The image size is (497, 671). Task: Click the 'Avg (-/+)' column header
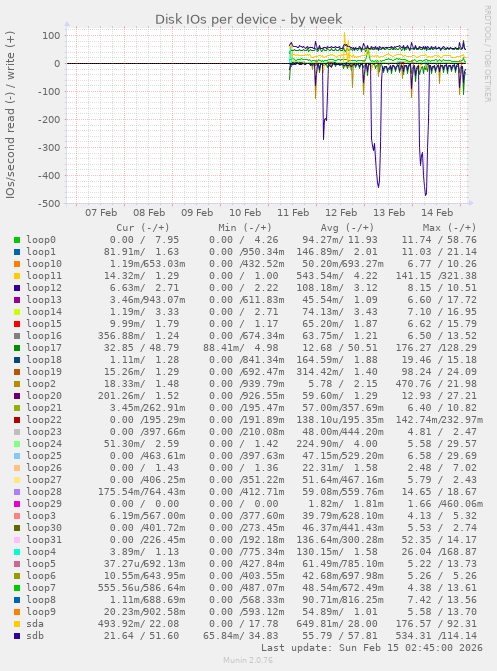(x=347, y=228)
